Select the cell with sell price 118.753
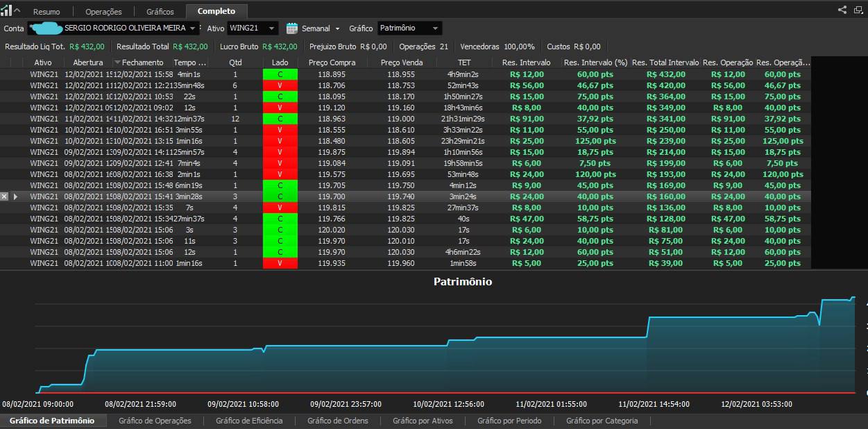Image resolution: width=868 pixels, height=429 pixels. (x=401, y=85)
